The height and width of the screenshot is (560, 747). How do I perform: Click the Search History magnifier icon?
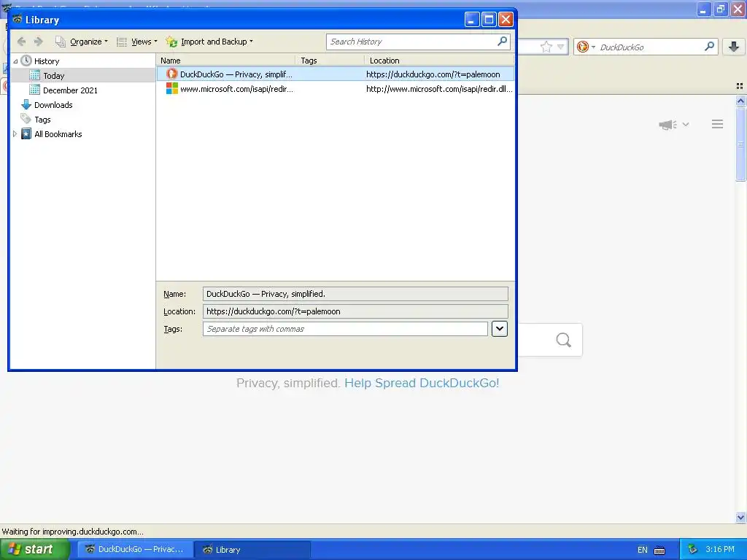tap(502, 42)
